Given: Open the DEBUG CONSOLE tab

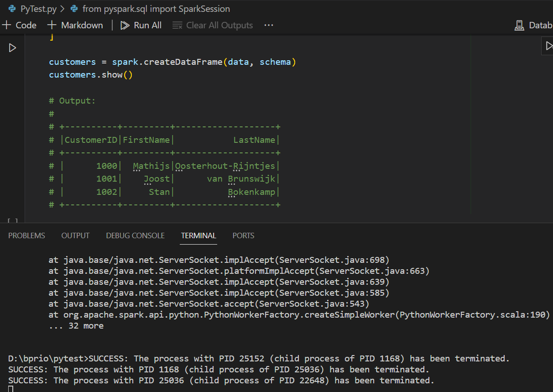Looking at the screenshot, I should [x=135, y=235].
